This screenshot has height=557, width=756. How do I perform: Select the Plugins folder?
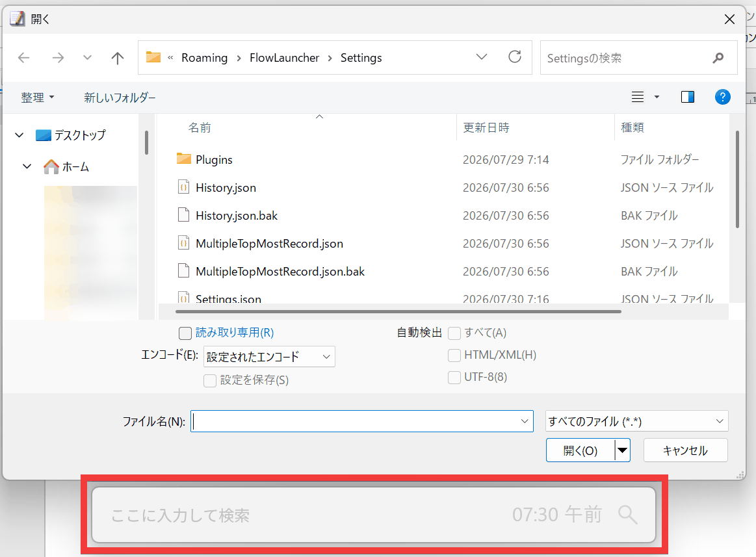(214, 160)
